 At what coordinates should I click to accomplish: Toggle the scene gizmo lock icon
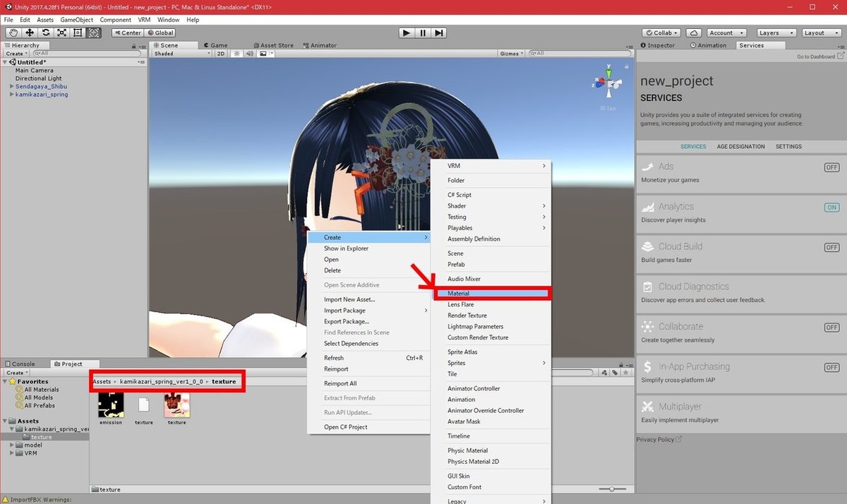tap(627, 65)
